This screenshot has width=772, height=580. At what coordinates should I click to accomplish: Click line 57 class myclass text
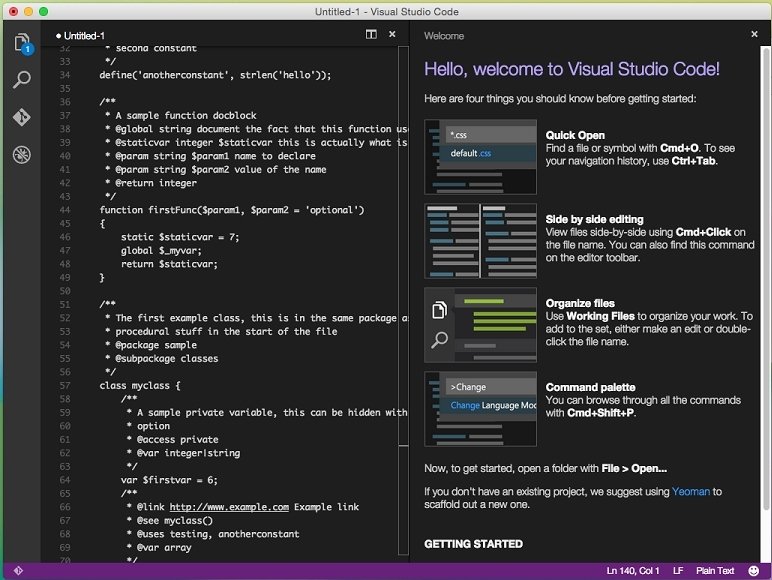139,386
